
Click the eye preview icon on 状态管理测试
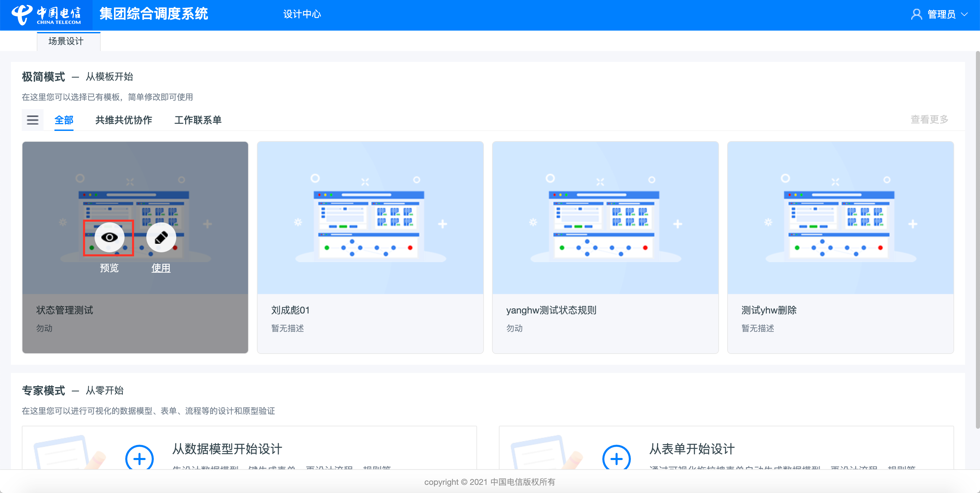pos(109,238)
